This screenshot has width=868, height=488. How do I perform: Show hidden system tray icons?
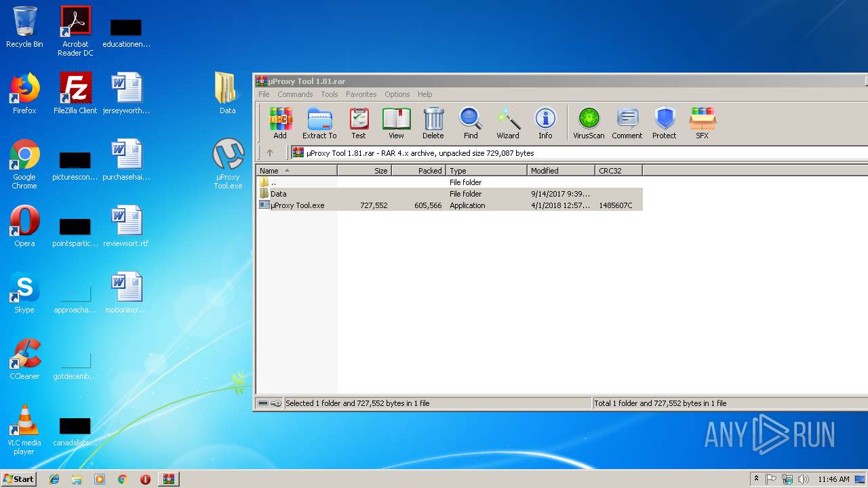pos(756,479)
